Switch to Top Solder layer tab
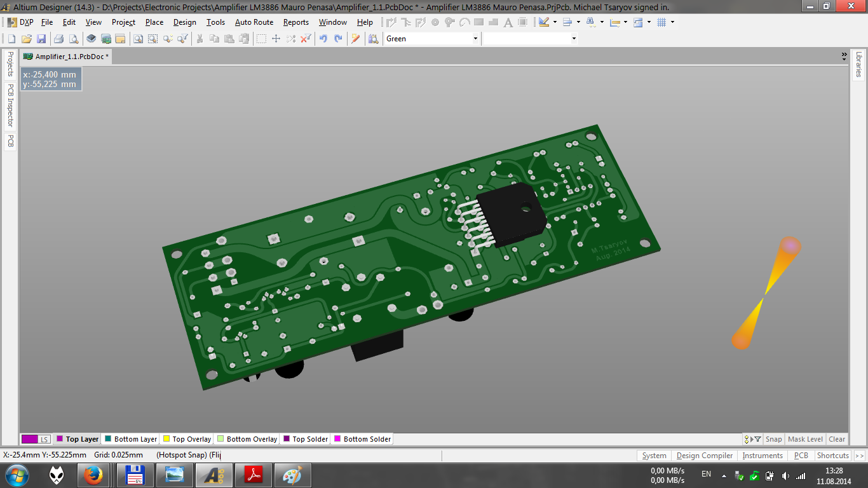This screenshot has height=488, width=868. click(x=306, y=439)
